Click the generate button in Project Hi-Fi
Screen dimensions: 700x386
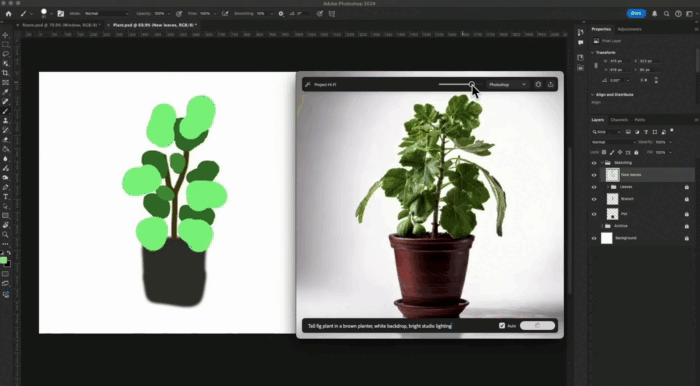click(538, 326)
